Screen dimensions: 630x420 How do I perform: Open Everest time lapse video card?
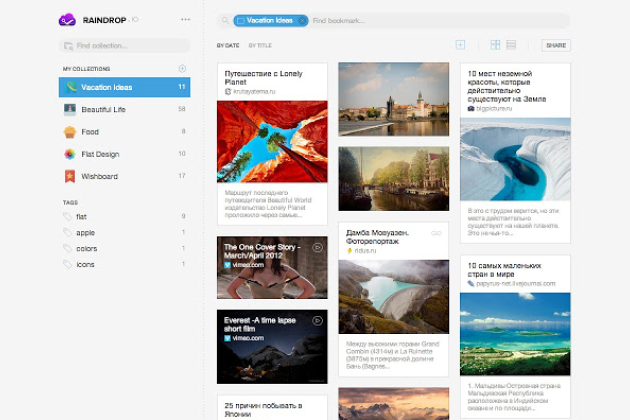point(272,346)
